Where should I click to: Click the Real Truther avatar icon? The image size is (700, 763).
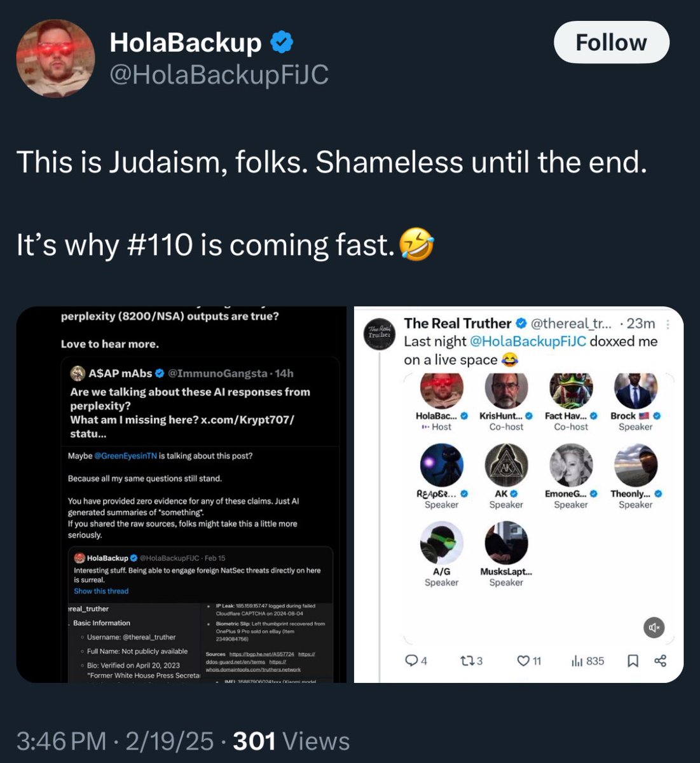(x=380, y=334)
